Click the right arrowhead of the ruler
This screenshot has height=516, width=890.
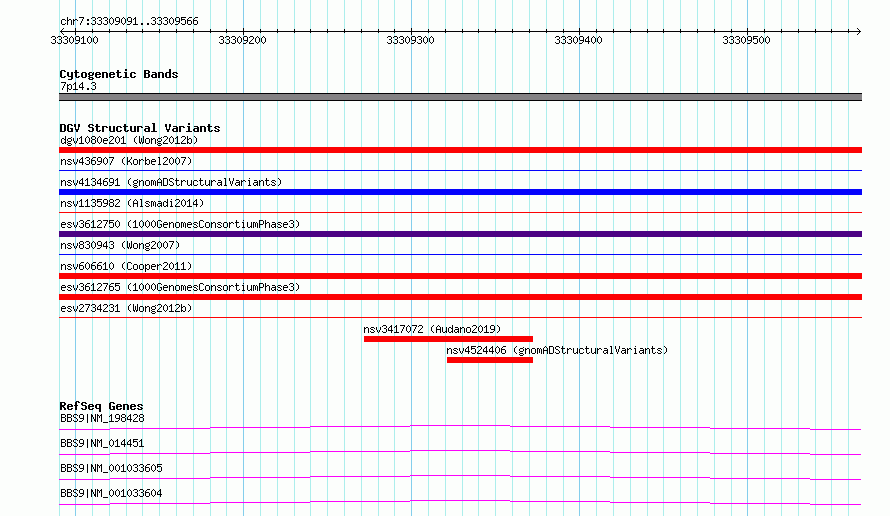coord(859,31)
